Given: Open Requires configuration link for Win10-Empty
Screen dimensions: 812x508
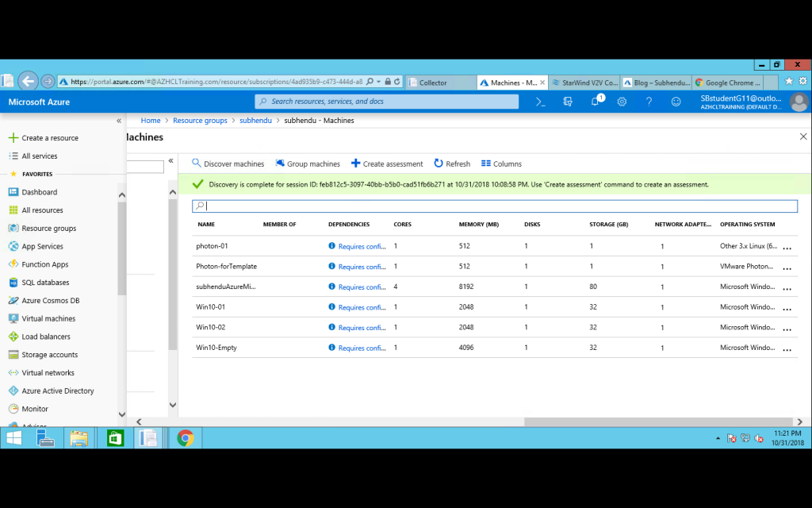Looking at the screenshot, I should coord(362,348).
